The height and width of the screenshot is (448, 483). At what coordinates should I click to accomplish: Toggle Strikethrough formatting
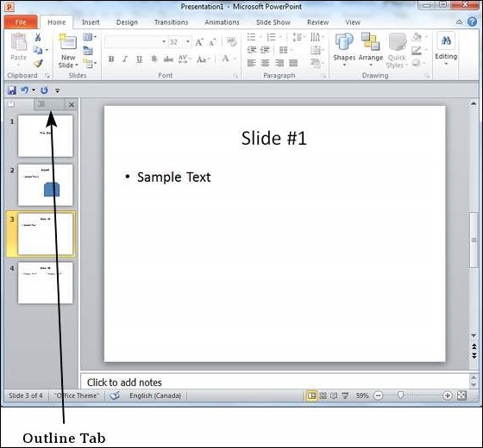pyautogui.click(x=168, y=59)
